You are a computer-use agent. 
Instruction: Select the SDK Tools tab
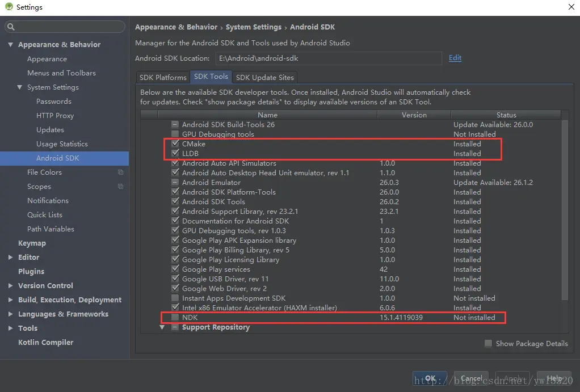[x=211, y=77]
